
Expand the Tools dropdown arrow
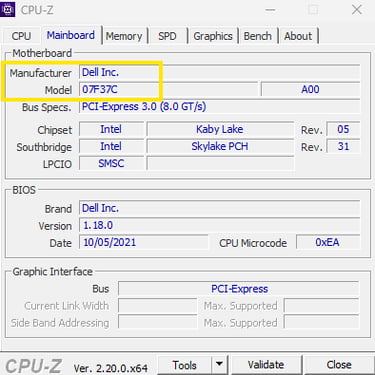pyautogui.click(x=219, y=364)
